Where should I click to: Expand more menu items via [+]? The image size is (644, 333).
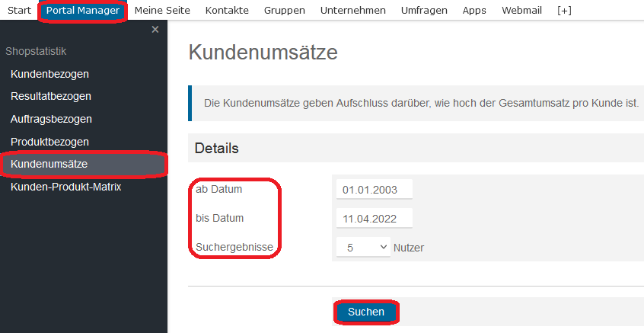[564, 10]
